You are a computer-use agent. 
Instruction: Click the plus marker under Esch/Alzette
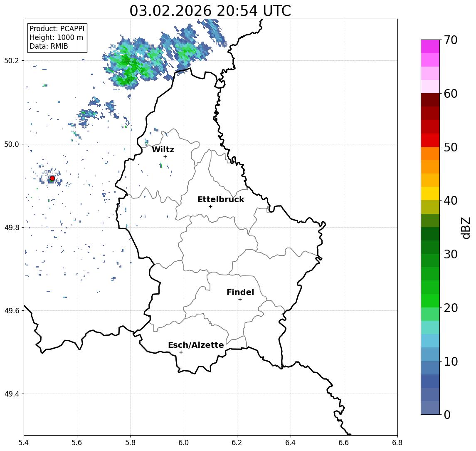181,352
